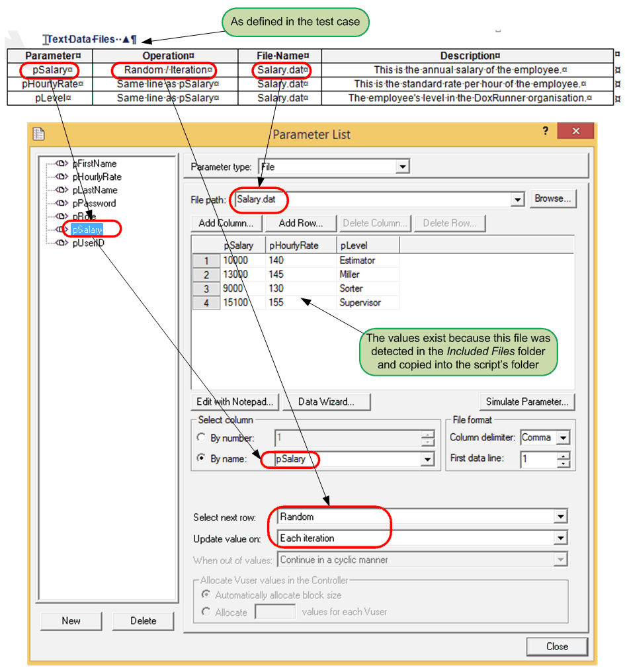This screenshot has height=672, width=625.
Task: Click the pPassword parameter icon
Action: pos(62,202)
